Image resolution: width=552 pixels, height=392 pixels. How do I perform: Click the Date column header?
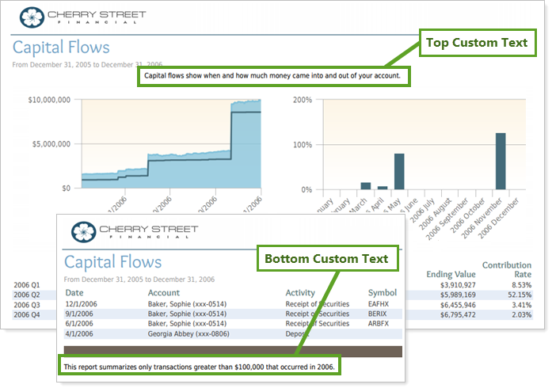tap(74, 293)
